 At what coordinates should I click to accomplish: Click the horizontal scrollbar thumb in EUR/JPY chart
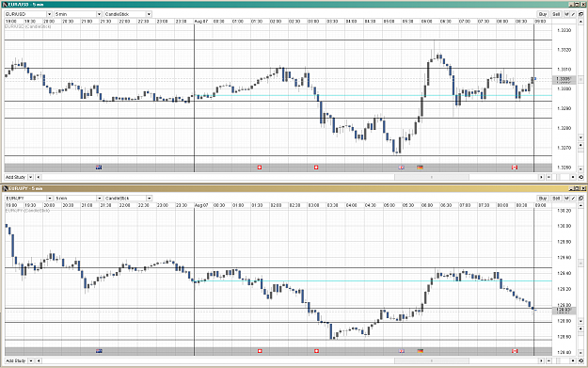[432, 360]
